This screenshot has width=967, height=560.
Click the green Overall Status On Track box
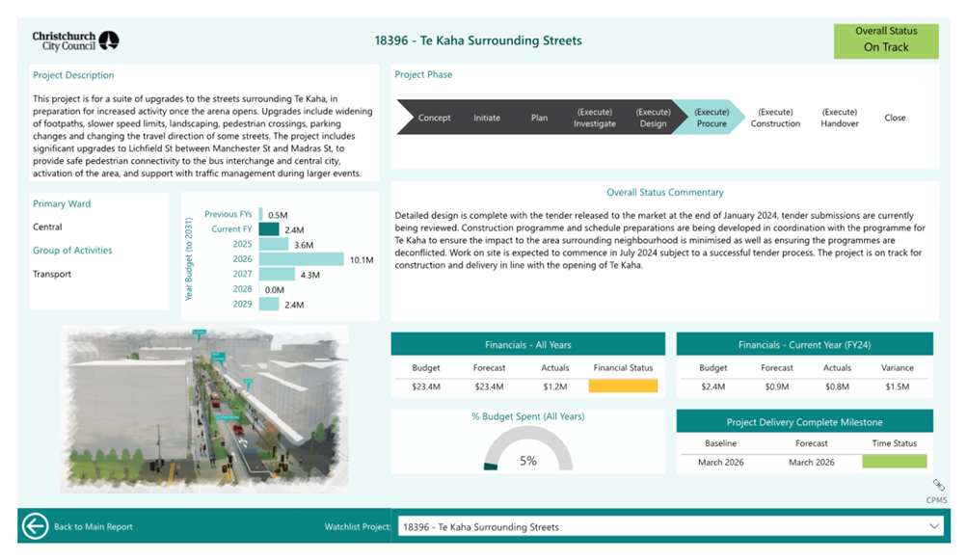coord(886,41)
